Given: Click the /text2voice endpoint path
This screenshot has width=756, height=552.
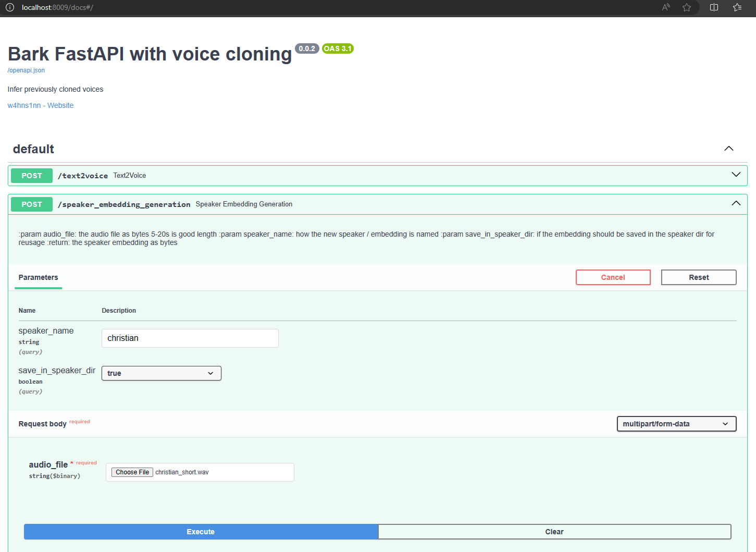Looking at the screenshot, I should (83, 176).
